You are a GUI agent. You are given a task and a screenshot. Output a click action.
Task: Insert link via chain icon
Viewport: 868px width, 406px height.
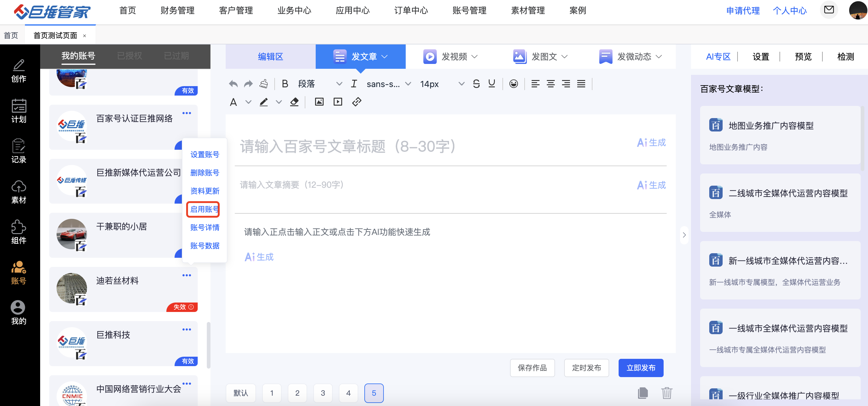click(x=356, y=102)
